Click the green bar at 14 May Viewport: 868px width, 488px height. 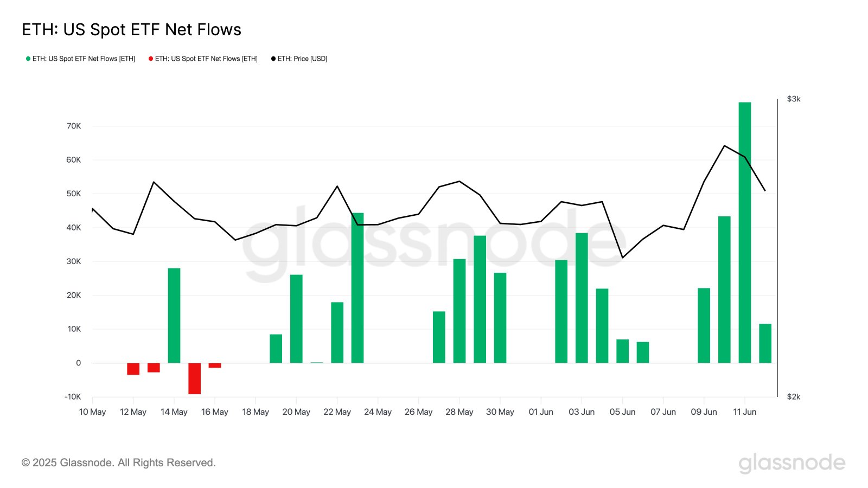click(174, 316)
